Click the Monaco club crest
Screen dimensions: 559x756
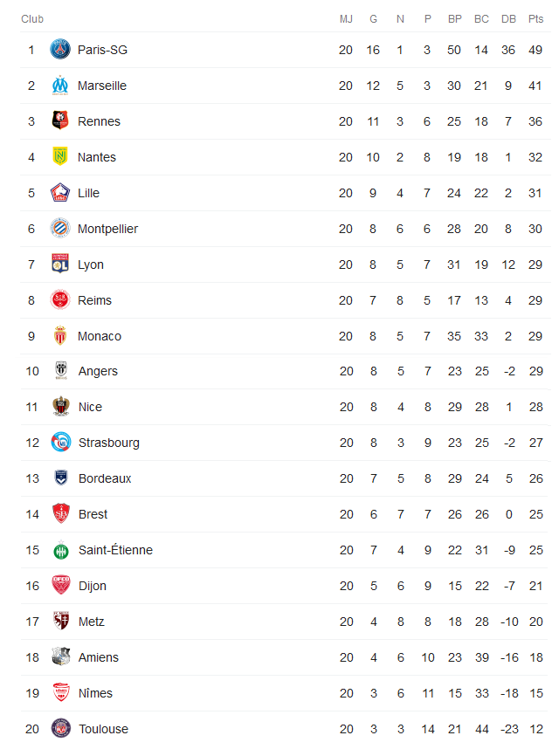click(60, 335)
